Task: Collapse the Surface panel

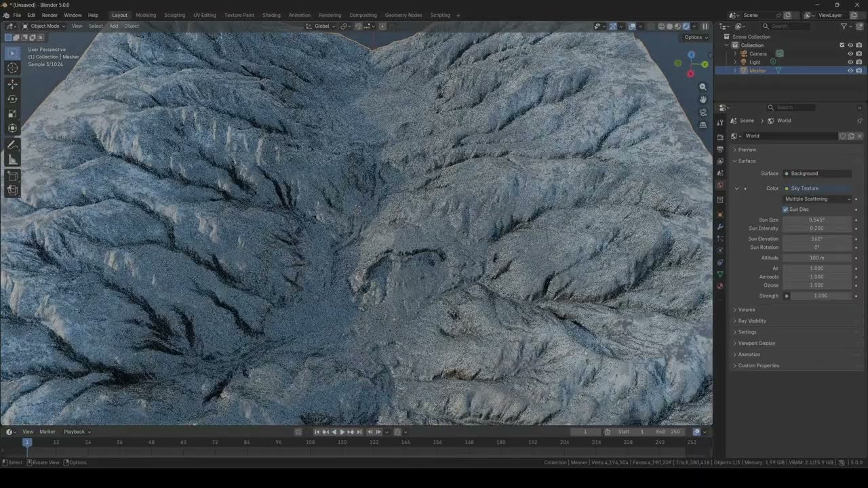Action: click(747, 161)
